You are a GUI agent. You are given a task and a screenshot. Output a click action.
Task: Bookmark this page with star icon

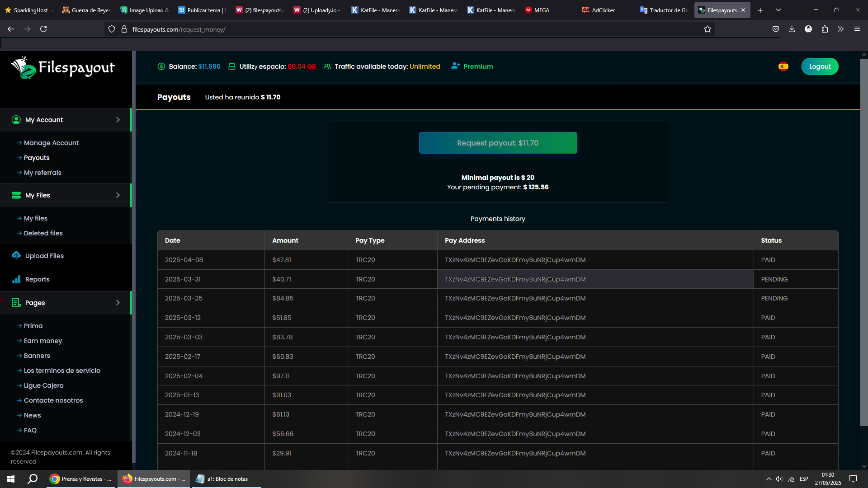coord(708,29)
